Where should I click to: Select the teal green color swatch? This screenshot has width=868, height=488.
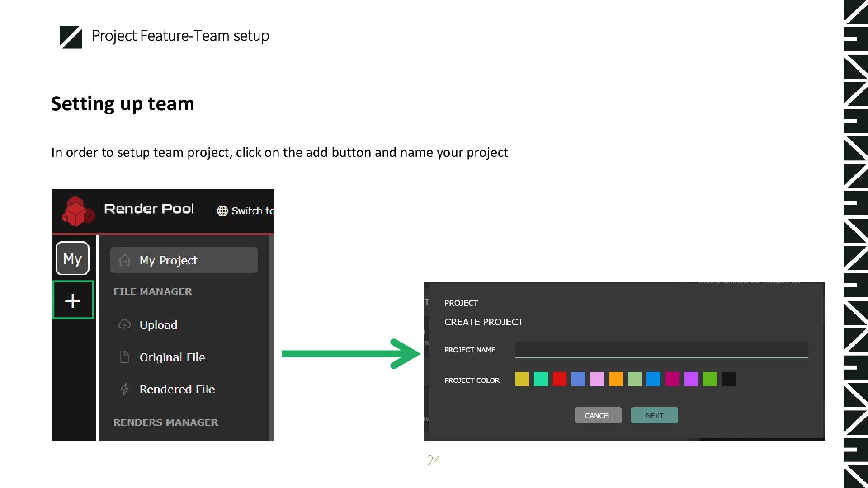(541, 379)
